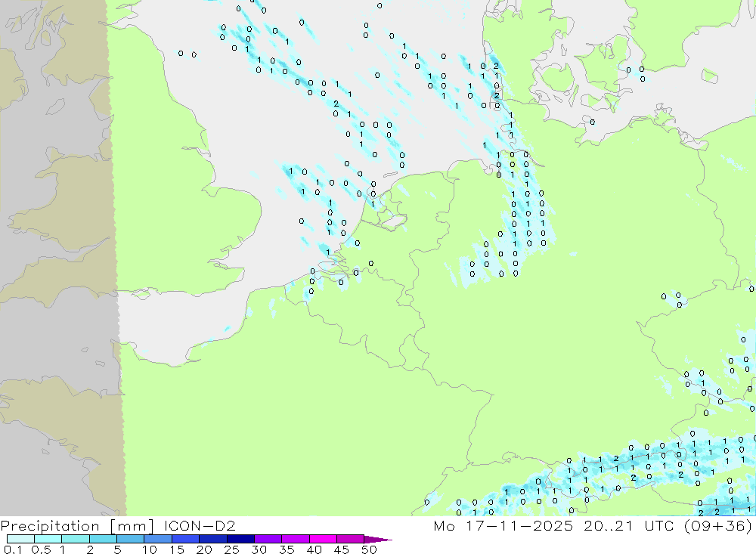
Task: Click the 40–45 mm magenta legend swatch
Action: [x=323, y=539]
